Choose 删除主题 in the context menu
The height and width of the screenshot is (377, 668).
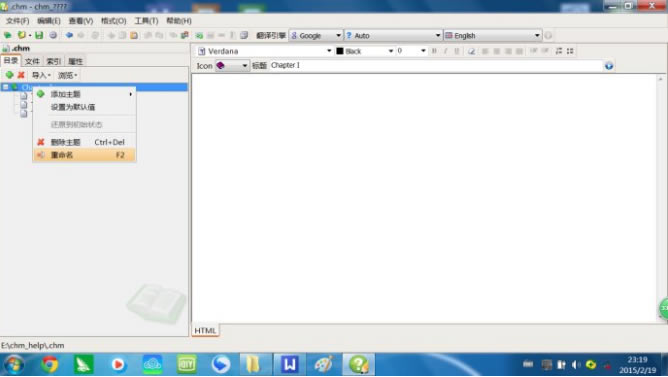84,142
